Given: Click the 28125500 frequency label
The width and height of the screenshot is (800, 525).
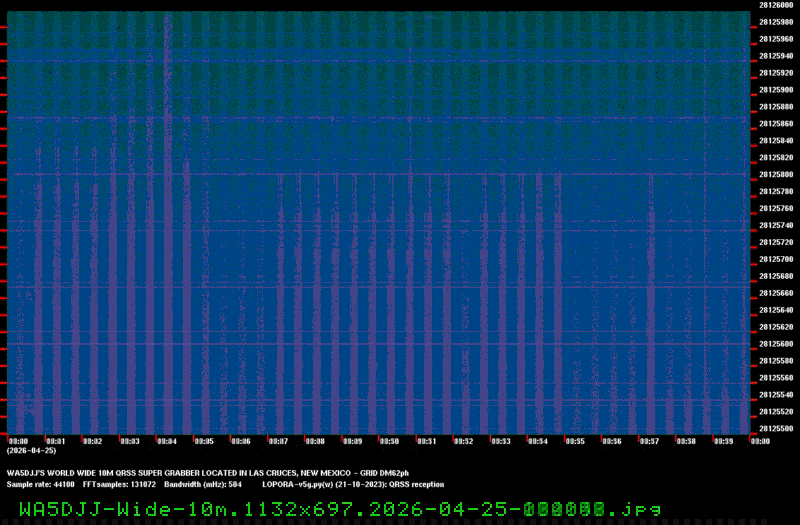Looking at the screenshot, I should point(776,429).
